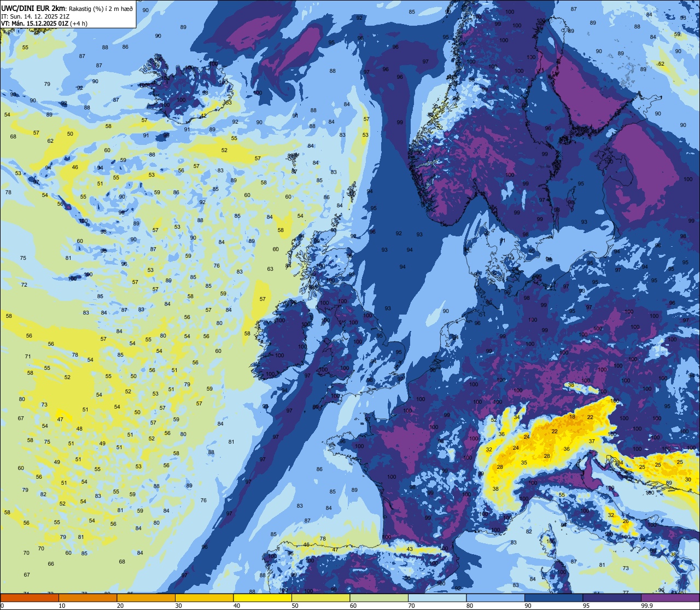Viewport: 700px width, 610px height.
Task: Pick the 20–30 orange legend swatch
Action: (146, 598)
